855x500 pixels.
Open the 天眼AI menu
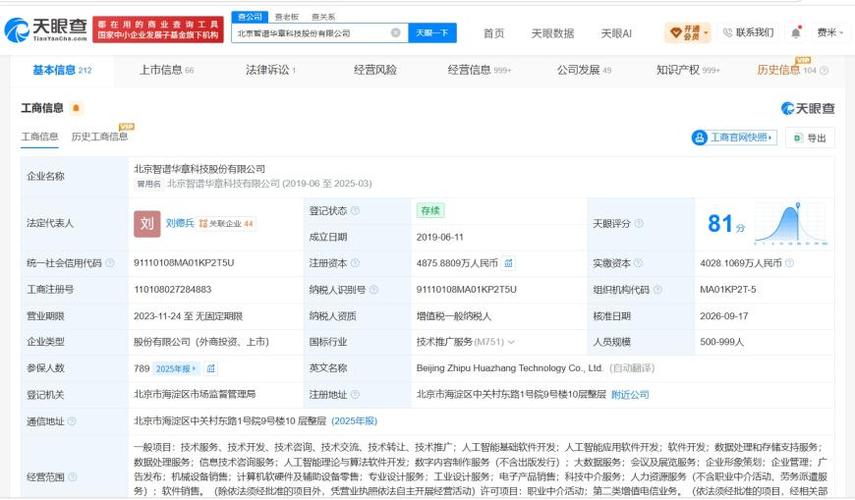[x=616, y=33]
